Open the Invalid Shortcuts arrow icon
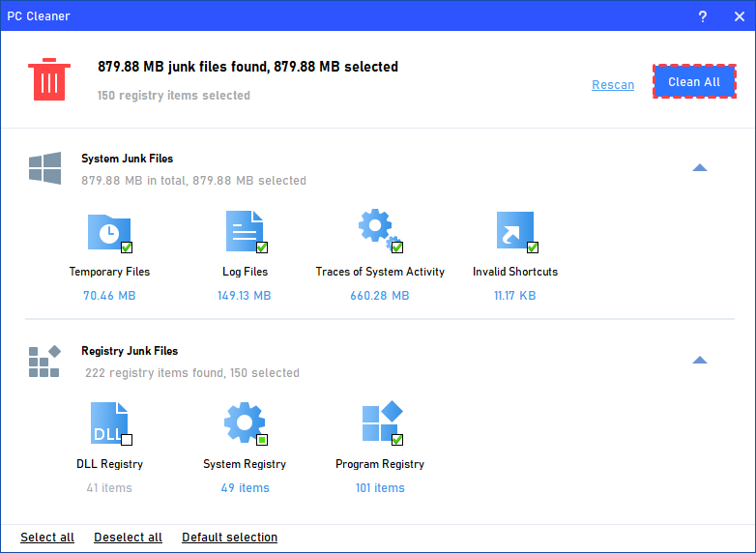Image resolution: width=756 pixels, height=553 pixels. [x=515, y=230]
